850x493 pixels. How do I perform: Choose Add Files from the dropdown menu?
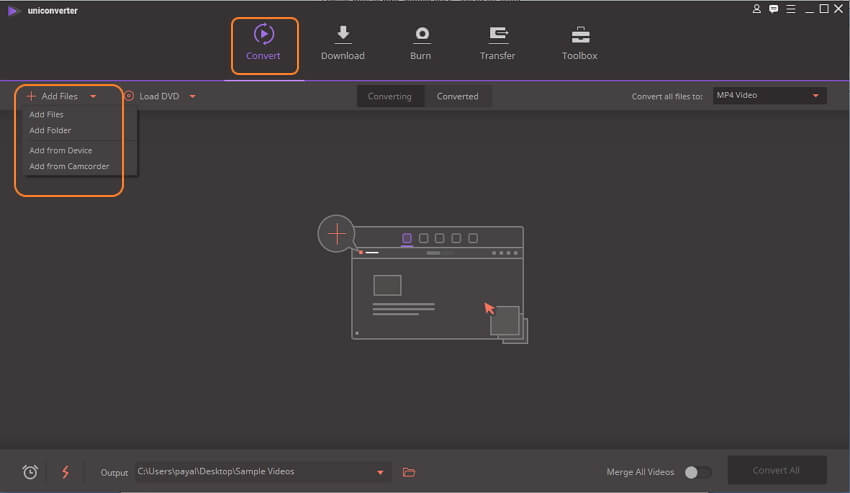tap(46, 114)
